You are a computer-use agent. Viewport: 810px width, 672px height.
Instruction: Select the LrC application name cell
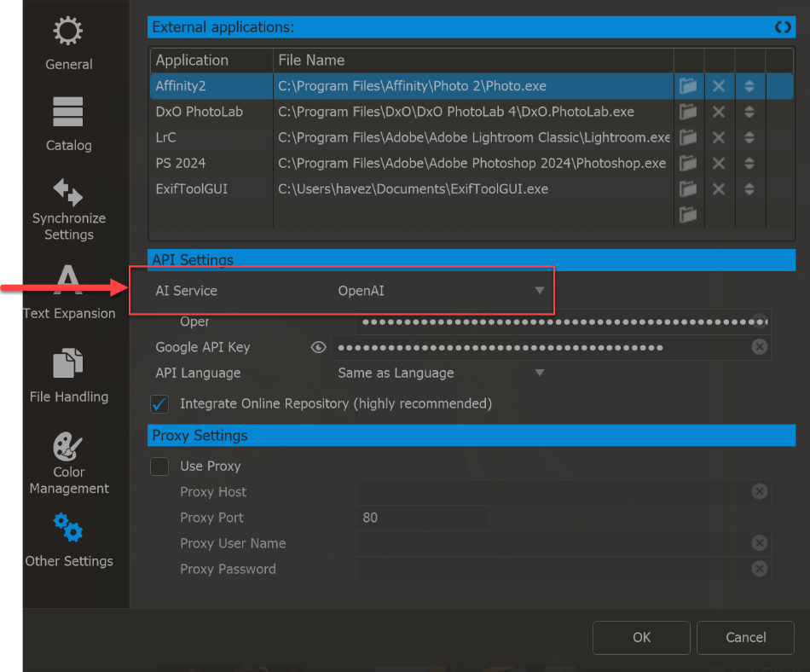(x=211, y=137)
